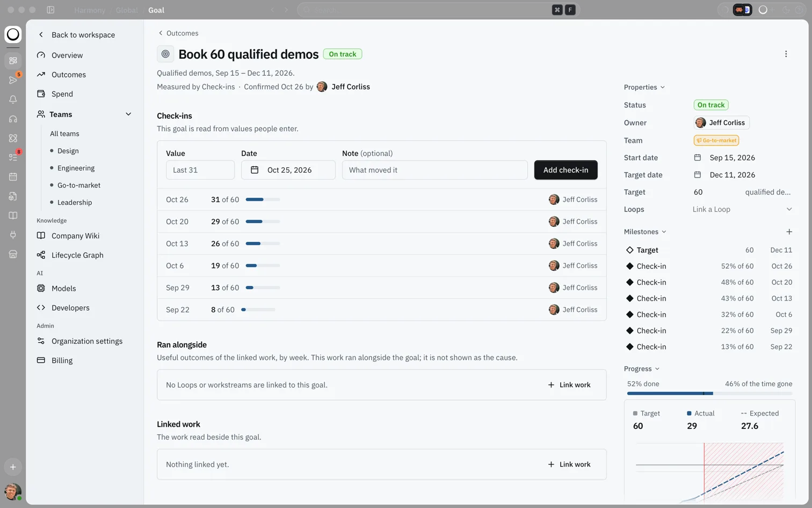The width and height of the screenshot is (812, 508).
Task: Open the paper-plane inbox with badge 5
Action: [x=13, y=80]
